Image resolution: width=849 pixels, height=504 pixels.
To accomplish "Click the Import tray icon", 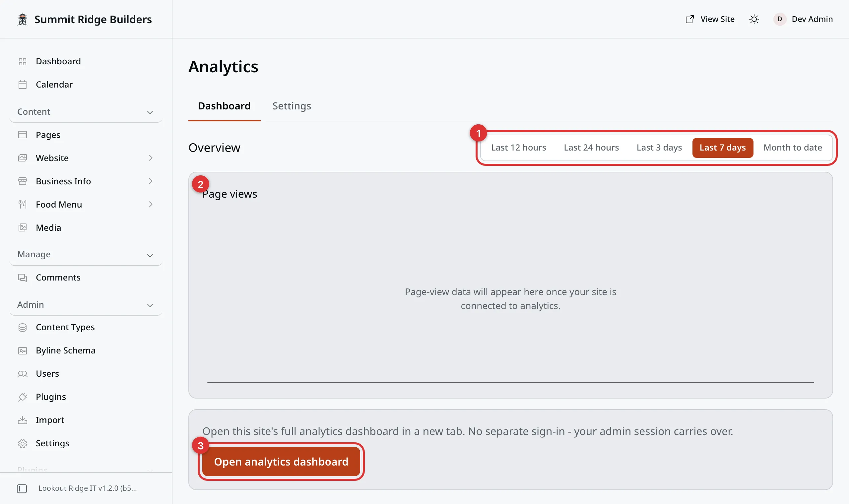I will 23,420.
